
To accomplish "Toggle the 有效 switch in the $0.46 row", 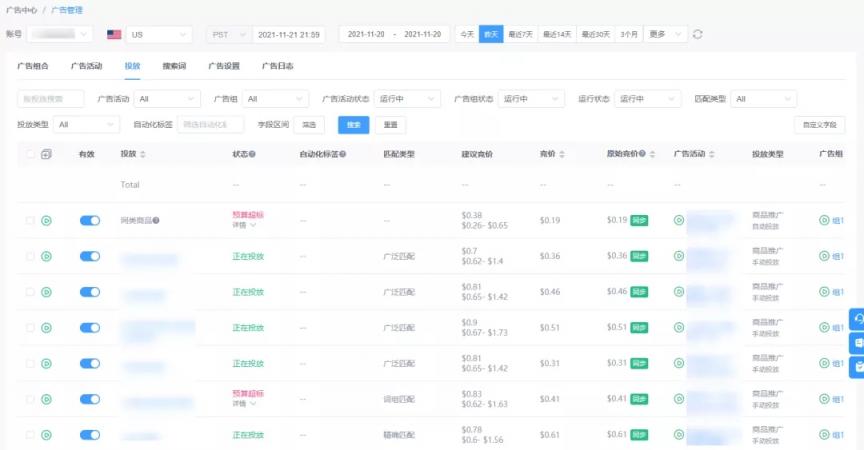I will click(x=90, y=292).
